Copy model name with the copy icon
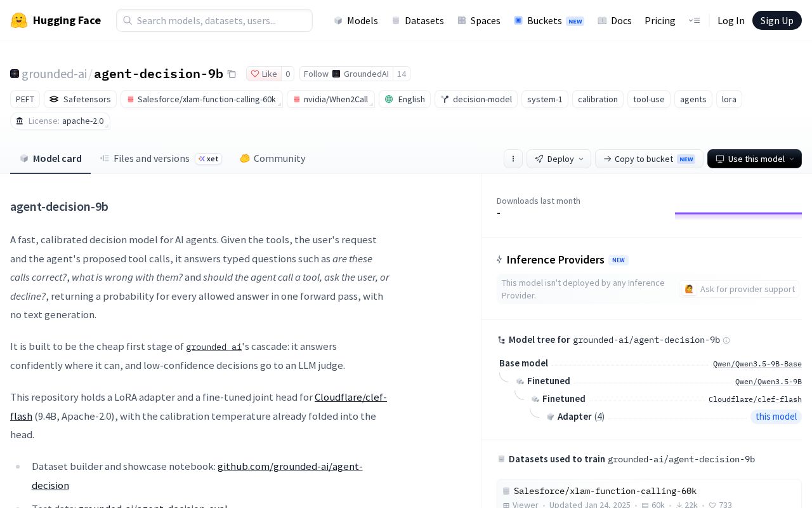Viewport: 812px width, 508px height. 232,74
